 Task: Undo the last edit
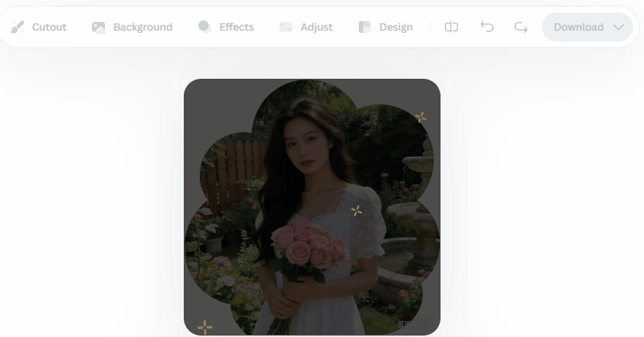486,27
